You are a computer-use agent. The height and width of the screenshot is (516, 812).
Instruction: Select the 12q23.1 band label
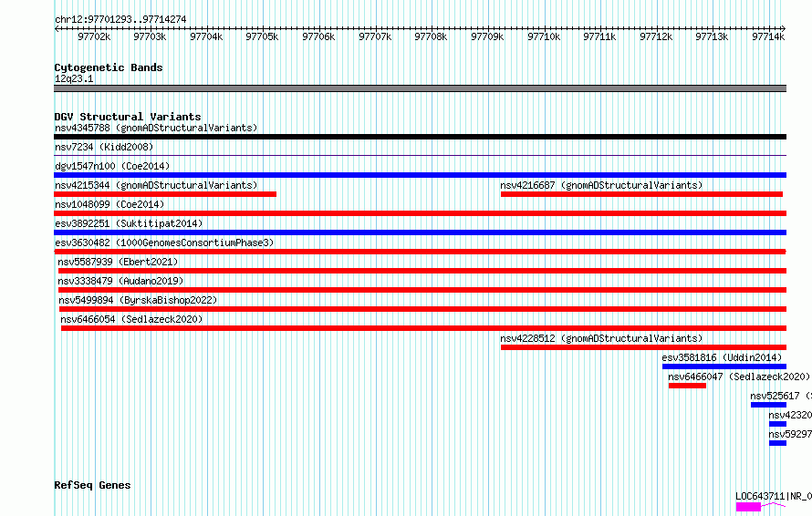tap(74, 78)
